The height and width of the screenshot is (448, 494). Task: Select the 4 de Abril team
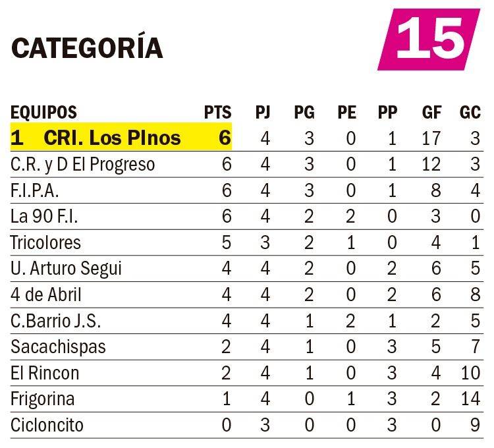tap(46, 294)
